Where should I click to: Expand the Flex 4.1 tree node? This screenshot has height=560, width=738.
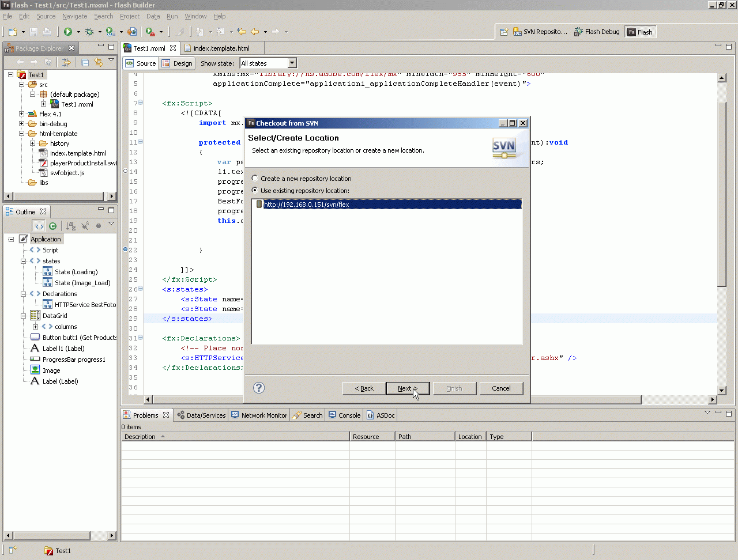point(22,114)
